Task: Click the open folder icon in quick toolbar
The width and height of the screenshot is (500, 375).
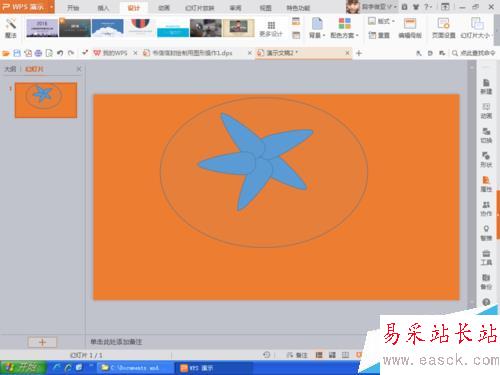Action: (6, 53)
